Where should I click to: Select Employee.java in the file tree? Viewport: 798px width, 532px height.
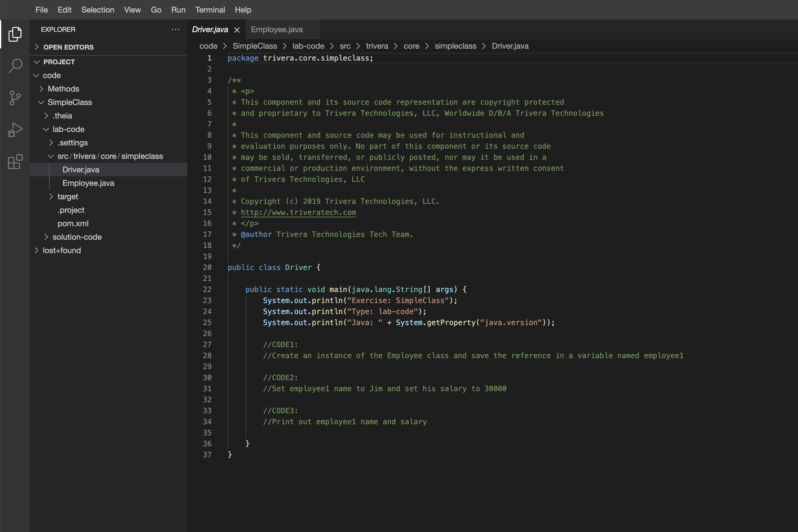[x=88, y=183]
